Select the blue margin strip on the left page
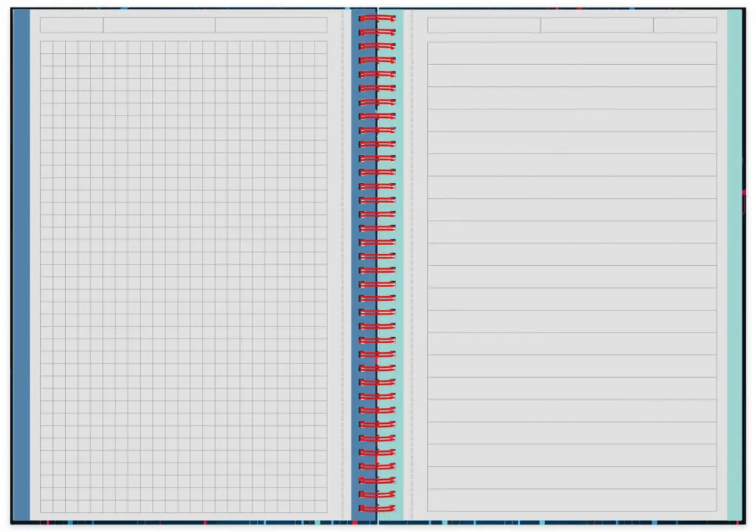The image size is (756, 532). 22,264
